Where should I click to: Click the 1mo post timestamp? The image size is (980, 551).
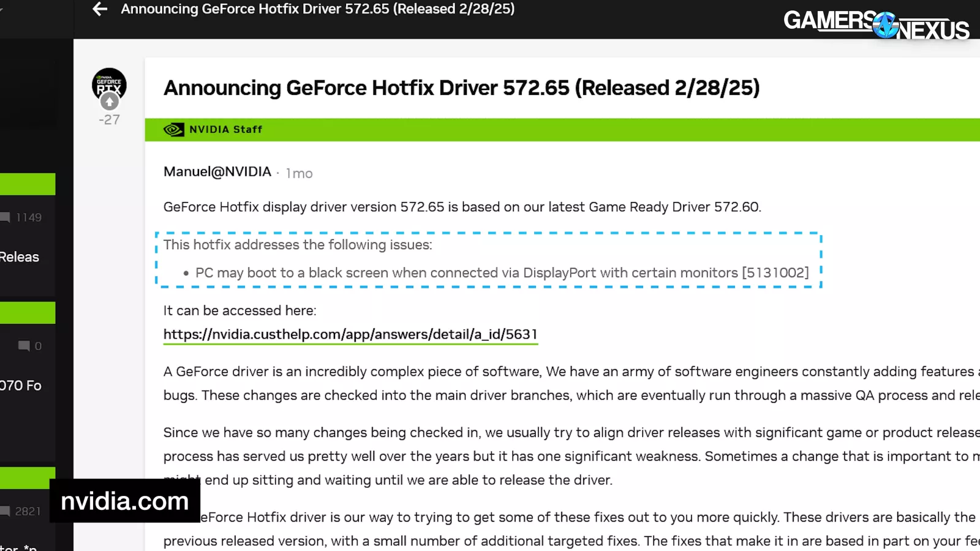pyautogui.click(x=299, y=174)
